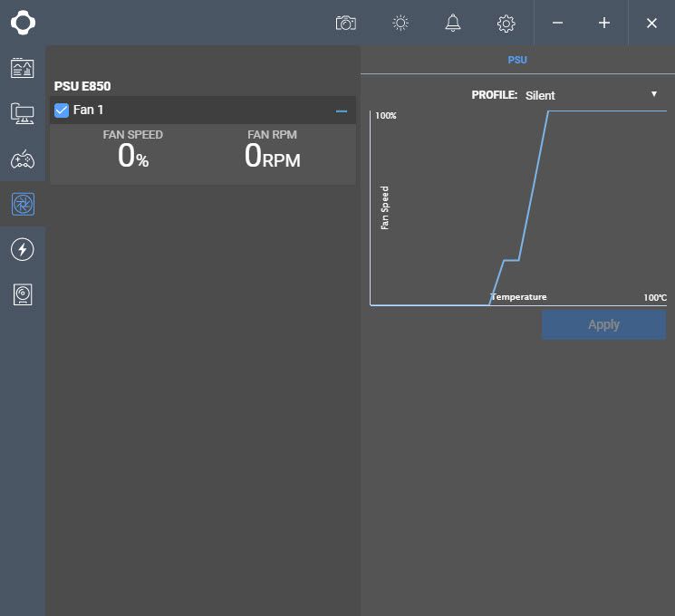Close the application window

coord(651,24)
